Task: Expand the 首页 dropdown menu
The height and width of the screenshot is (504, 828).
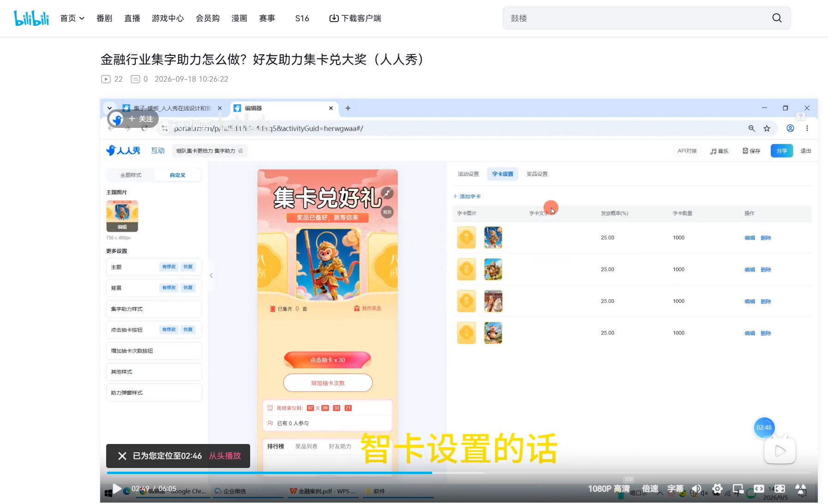Action: (x=72, y=18)
